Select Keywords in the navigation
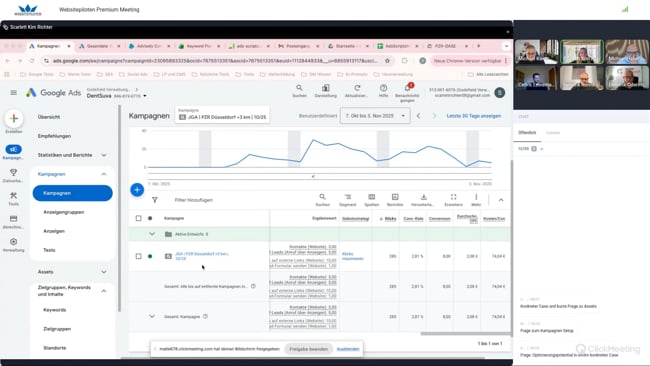650x366 pixels. [x=55, y=310]
